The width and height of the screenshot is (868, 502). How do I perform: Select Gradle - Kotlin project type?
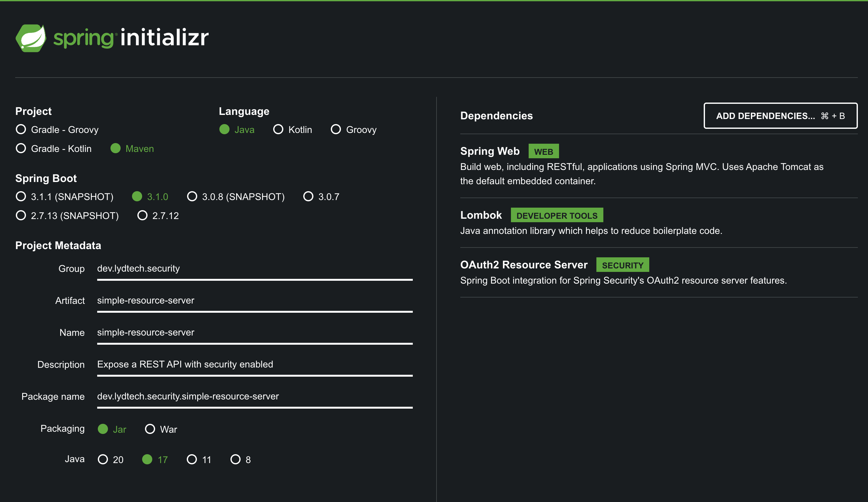(54, 148)
